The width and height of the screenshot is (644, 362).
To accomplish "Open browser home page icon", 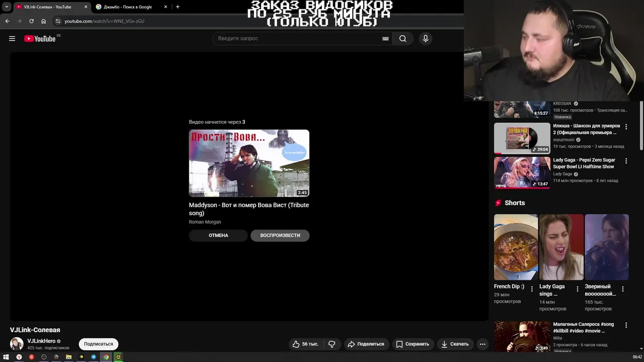I will coord(43,21).
